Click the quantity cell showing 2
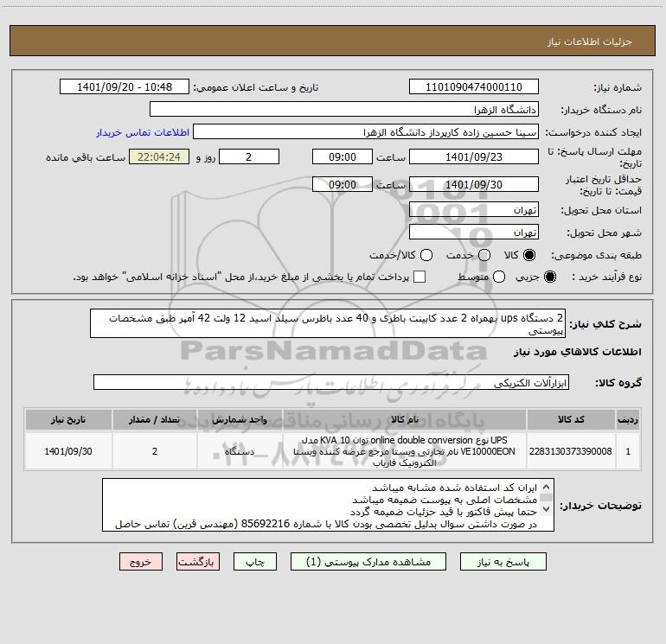This screenshot has height=644, width=666. 155,451
